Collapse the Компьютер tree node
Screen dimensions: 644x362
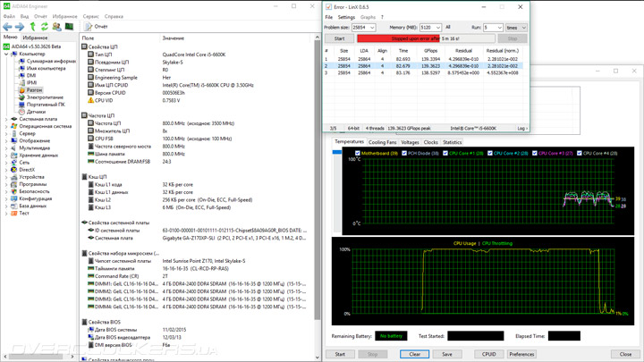click(x=6, y=54)
